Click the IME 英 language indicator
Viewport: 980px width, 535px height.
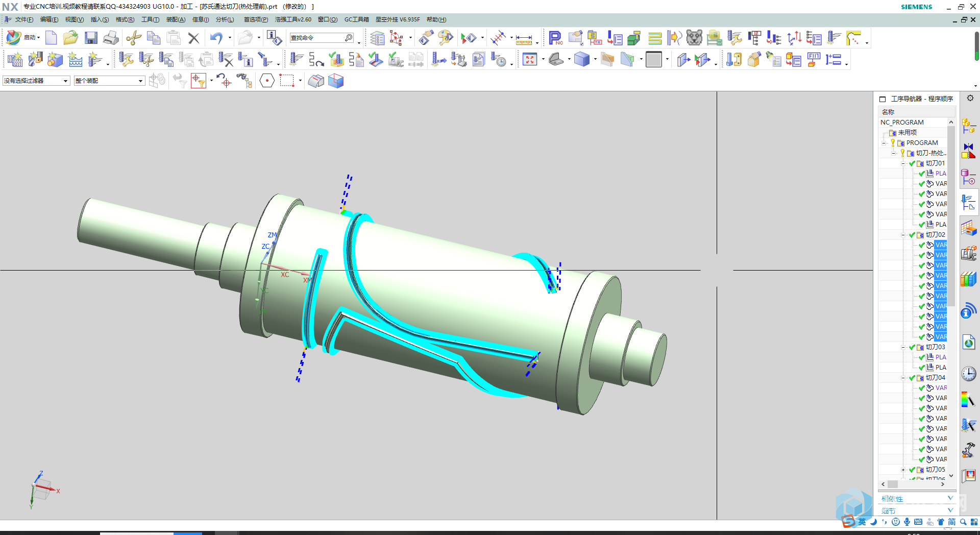[x=862, y=522]
